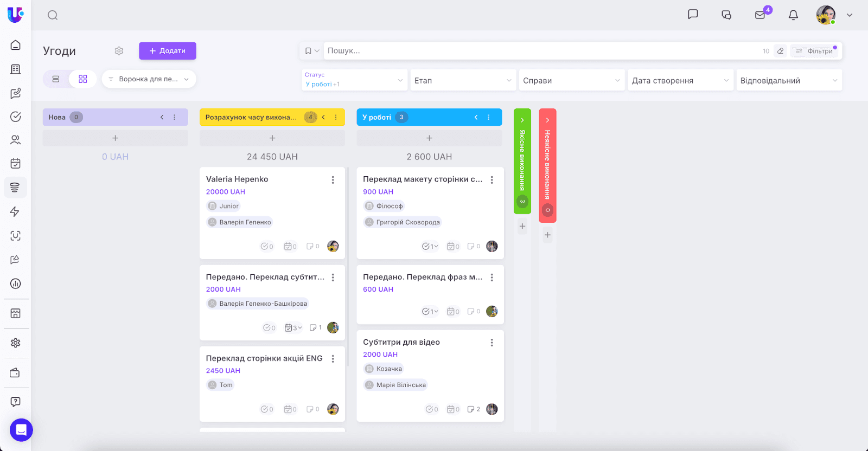Open the tasks checkmark circle in sidebar
The image size is (868, 451).
click(x=16, y=117)
